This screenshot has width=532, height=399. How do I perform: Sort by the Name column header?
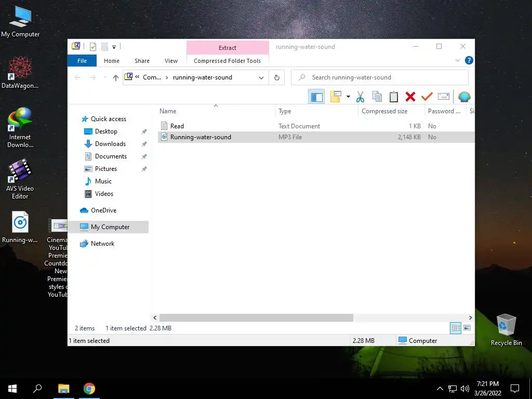216,111
